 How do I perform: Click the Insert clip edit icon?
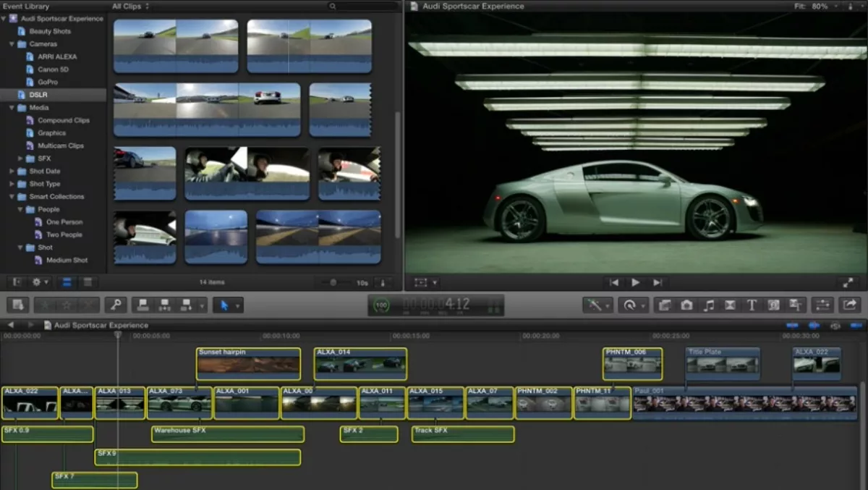tap(165, 305)
